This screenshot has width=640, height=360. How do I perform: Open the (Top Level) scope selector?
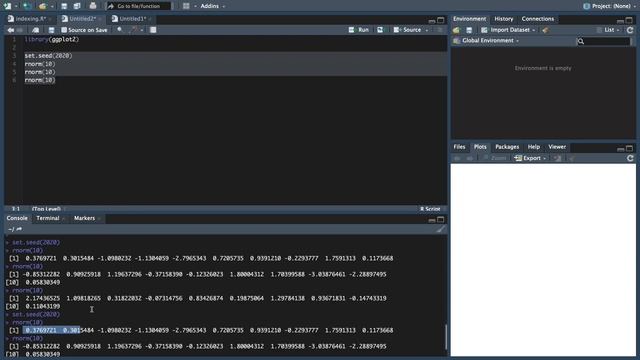point(49,209)
